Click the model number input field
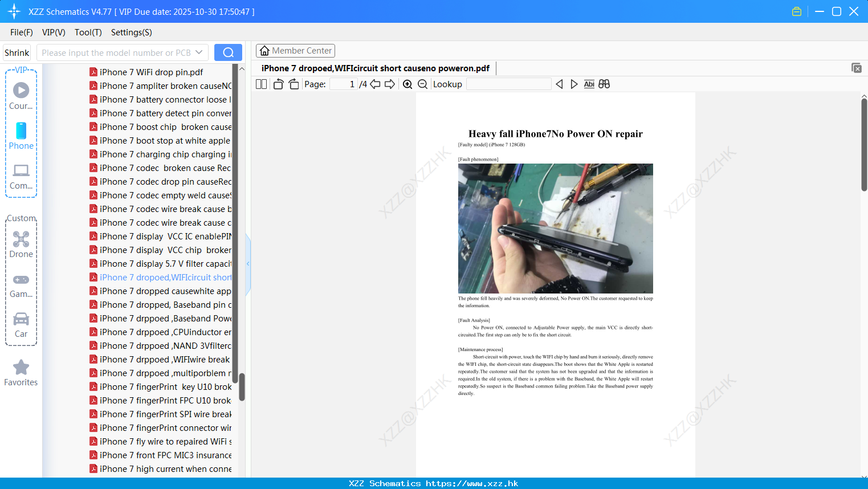 116,52
